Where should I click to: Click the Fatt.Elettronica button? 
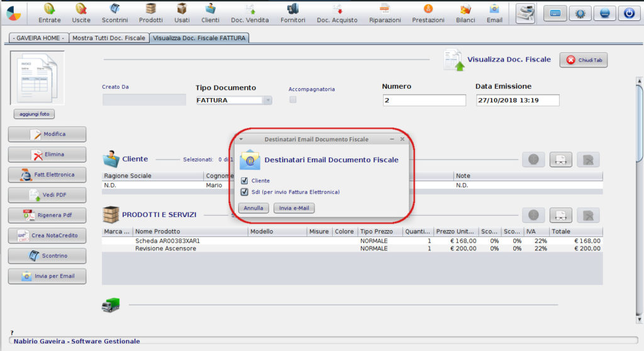47,175
